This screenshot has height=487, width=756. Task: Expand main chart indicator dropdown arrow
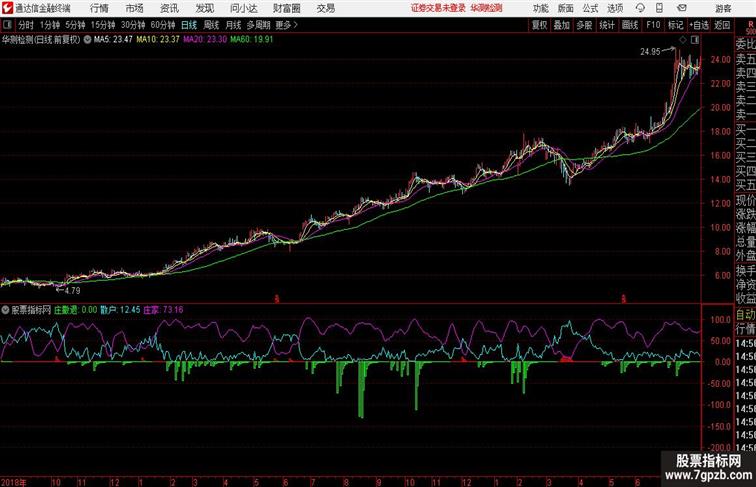coord(87,40)
